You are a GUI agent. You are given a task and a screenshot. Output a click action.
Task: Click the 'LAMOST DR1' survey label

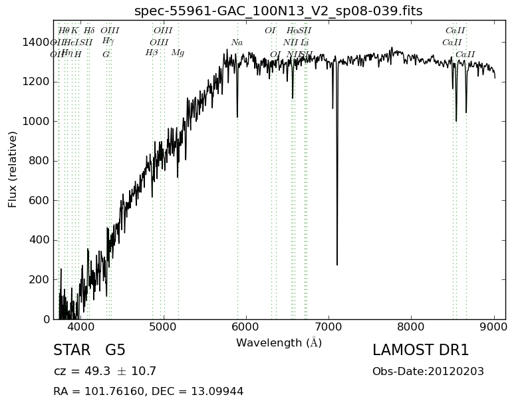coord(420,350)
